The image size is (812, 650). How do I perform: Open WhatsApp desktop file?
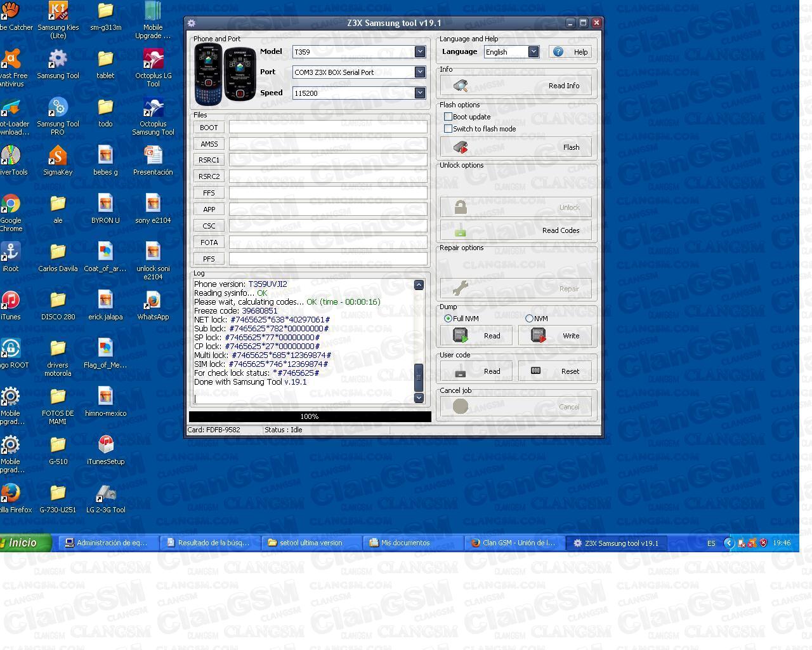[x=153, y=305]
